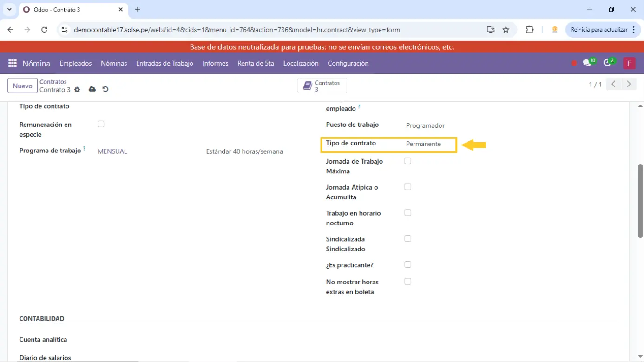Check the Jornada de Trabajo Máxima box
This screenshot has height=362, width=644.
coord(407,161)
